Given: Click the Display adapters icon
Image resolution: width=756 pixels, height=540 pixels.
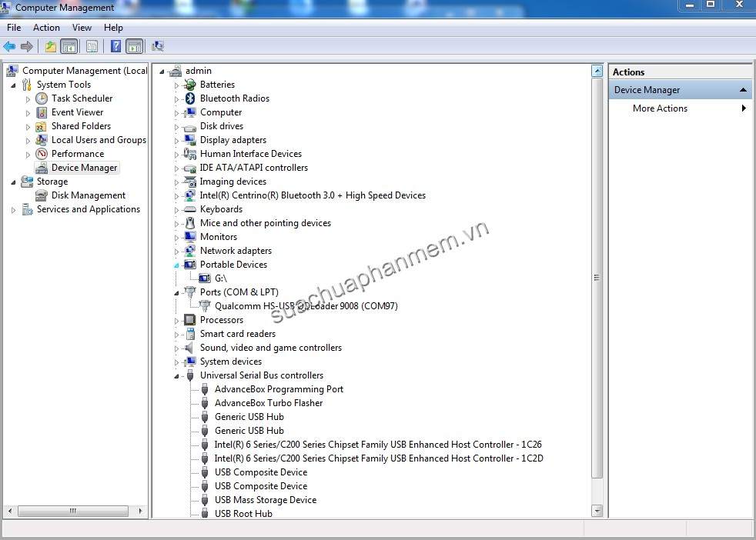Looking at the screenshot, I should point(190,140).
